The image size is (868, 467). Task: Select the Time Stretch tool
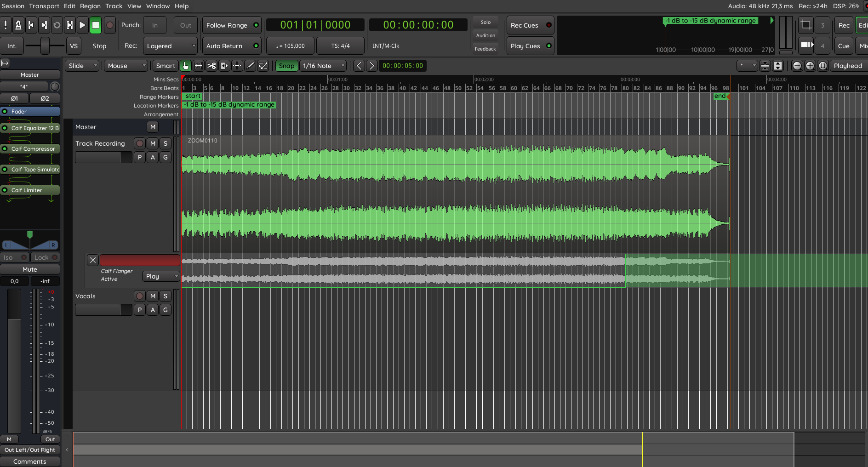(237, 66)
